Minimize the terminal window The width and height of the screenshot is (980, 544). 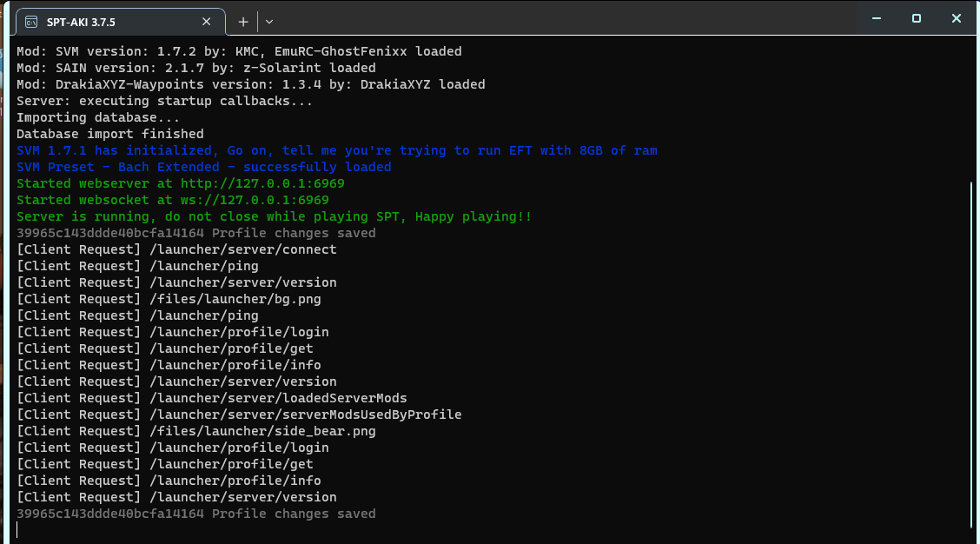877,19
